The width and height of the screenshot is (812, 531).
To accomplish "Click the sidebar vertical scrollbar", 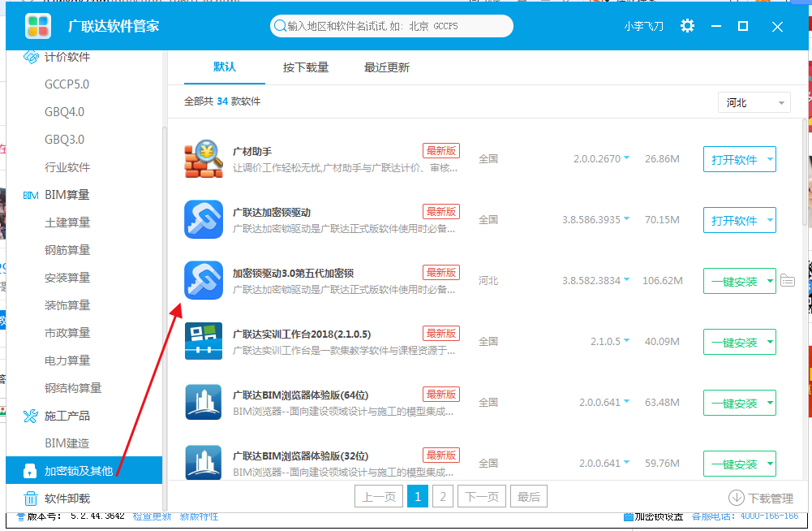I will tap(165, 318).
